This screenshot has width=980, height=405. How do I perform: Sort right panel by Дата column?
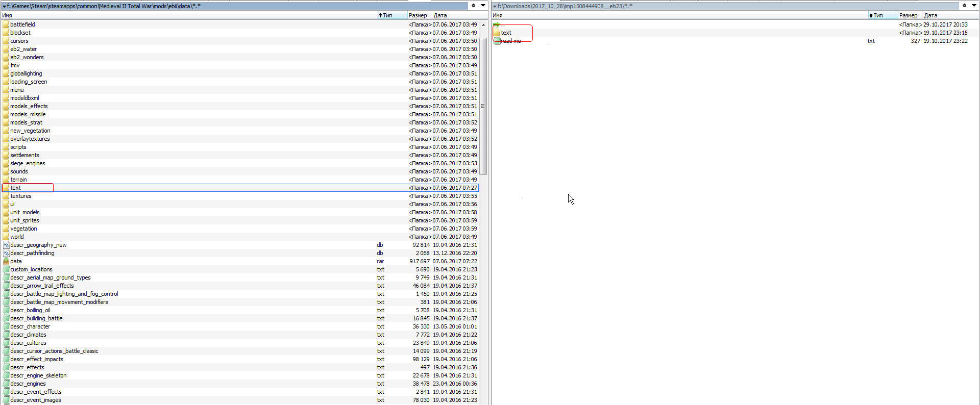click(930, 15)
